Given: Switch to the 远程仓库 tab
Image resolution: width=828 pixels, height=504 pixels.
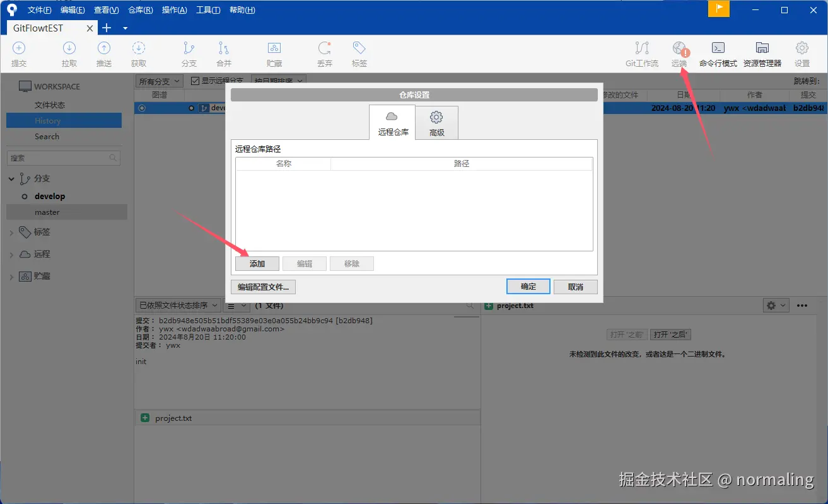Looking at the screenshot, I should tap(392, 123).
